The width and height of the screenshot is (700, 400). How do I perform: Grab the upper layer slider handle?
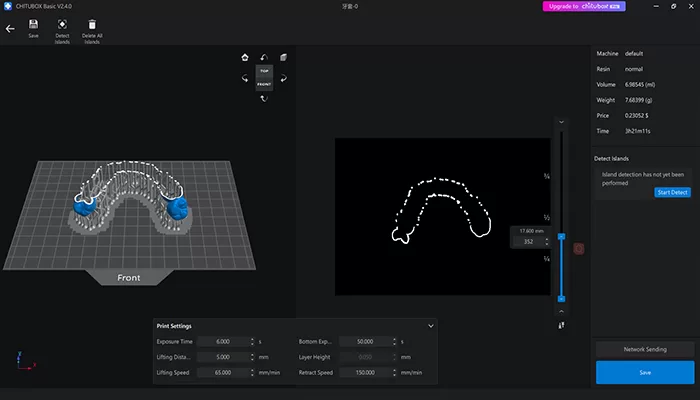click(x=562, y=237)
